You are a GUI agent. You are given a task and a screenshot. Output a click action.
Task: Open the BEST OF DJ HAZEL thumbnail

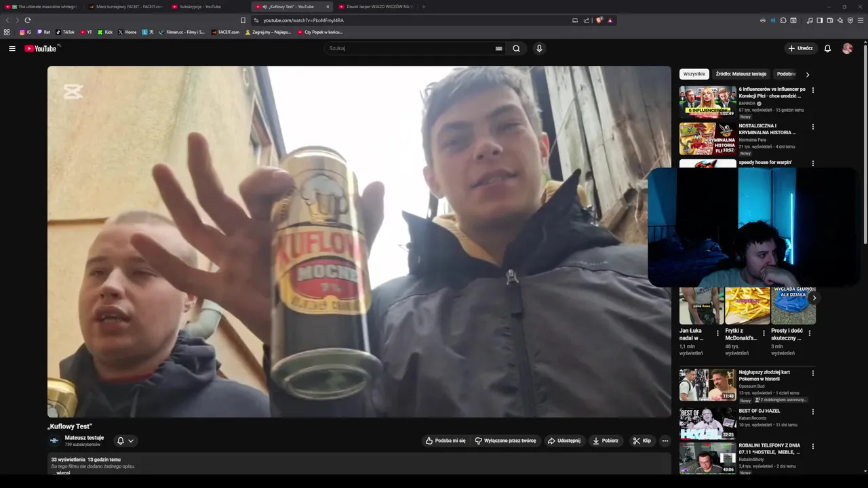[707, 424]
